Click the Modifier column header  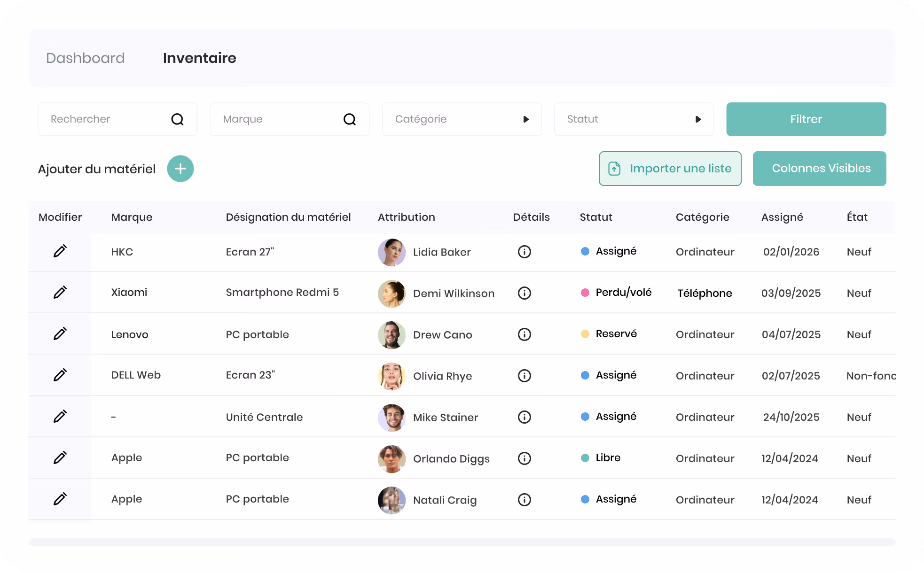click(x=60, y=217)
